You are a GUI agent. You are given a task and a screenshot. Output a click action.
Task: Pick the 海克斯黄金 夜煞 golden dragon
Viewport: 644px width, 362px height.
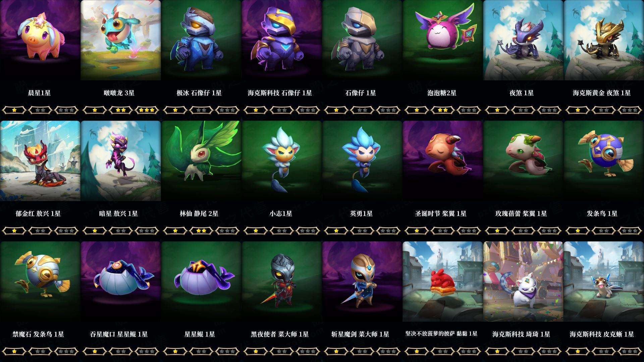(x=604, y=40)
